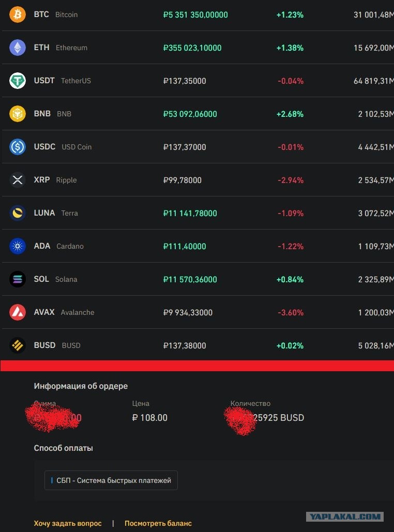Viewport: 394px width, 532px height.
Task: Click the ETH Ethereum row label
Action: tap(60, 48)
